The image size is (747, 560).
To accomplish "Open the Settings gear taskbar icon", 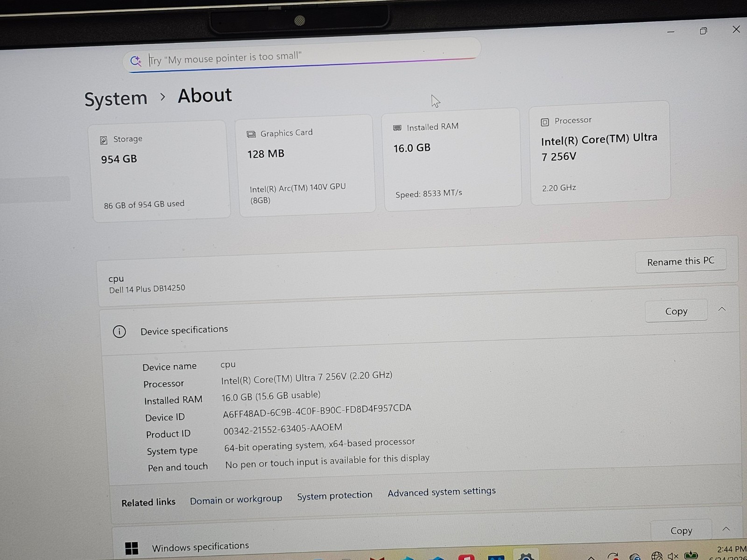I will 526,556.
